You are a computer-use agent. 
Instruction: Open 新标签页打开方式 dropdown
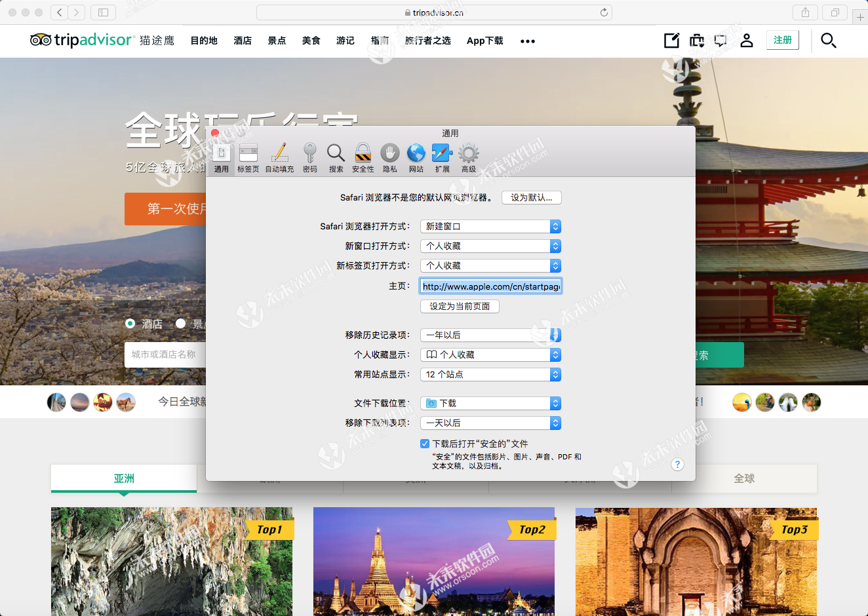tap(490, 265)
